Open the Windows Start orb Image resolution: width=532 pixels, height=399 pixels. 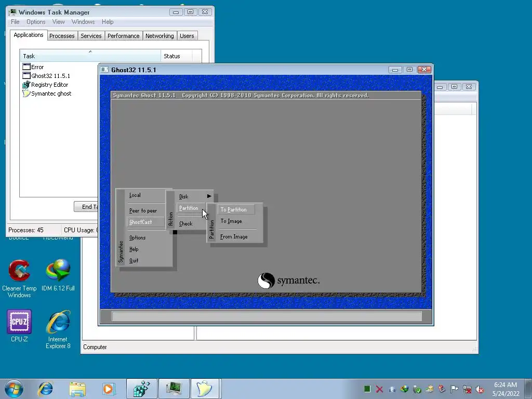14,389
